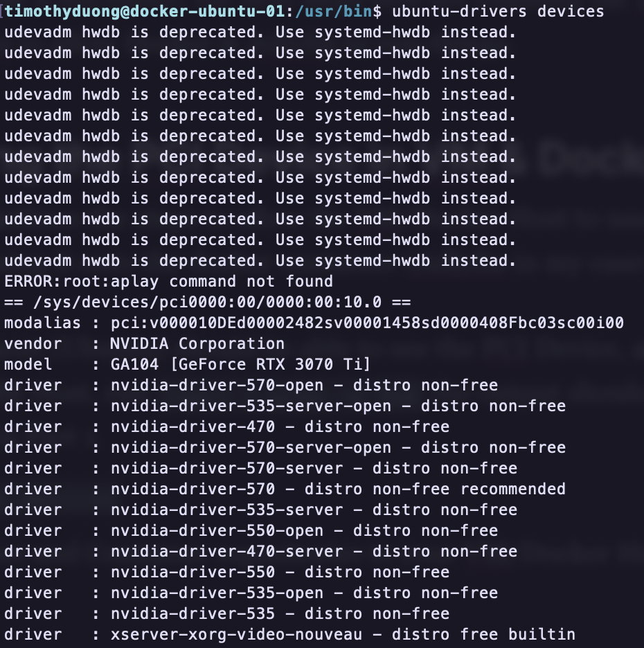Screen dimensions: 644x648
Task: Click the GA104 GeForce RTX 3070 Ti model
Action: click(x=240, y=364)
